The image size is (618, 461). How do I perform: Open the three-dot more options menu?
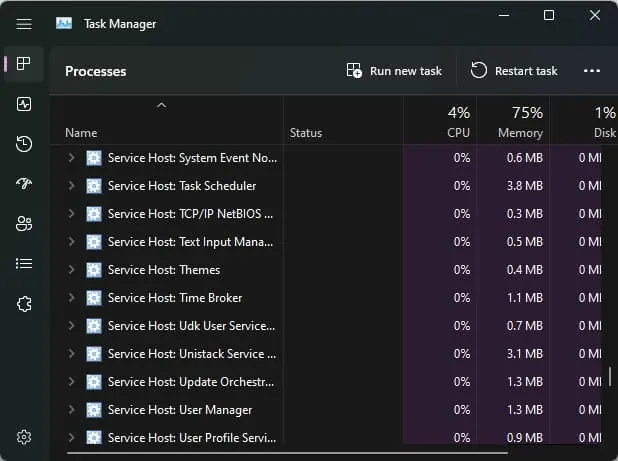point(592,71)
